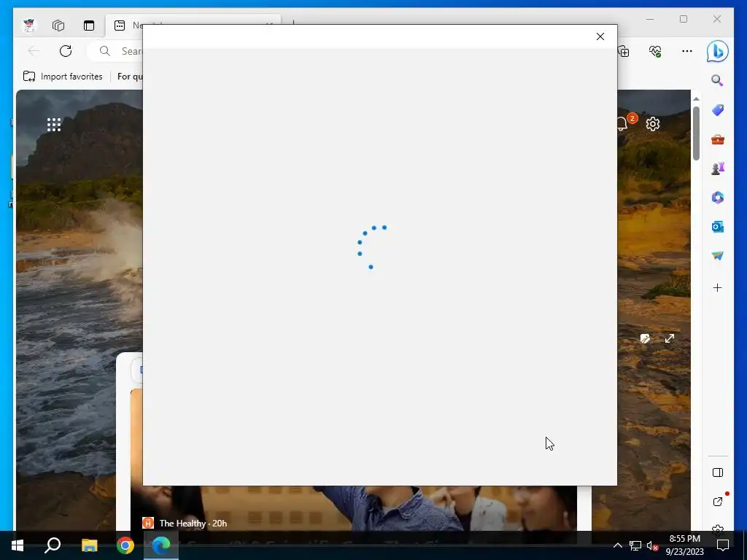Refresh the page in Edge
Image resolution: width=747 pixels, height=560 pixels.
(66, 51)
